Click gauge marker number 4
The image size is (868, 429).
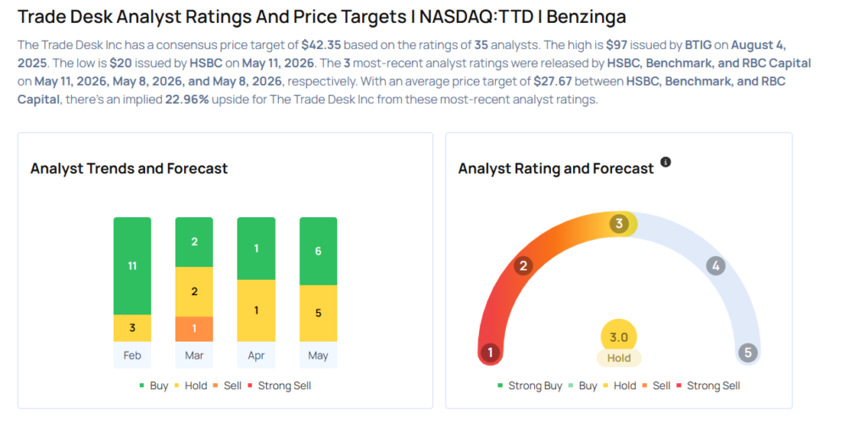715,266
